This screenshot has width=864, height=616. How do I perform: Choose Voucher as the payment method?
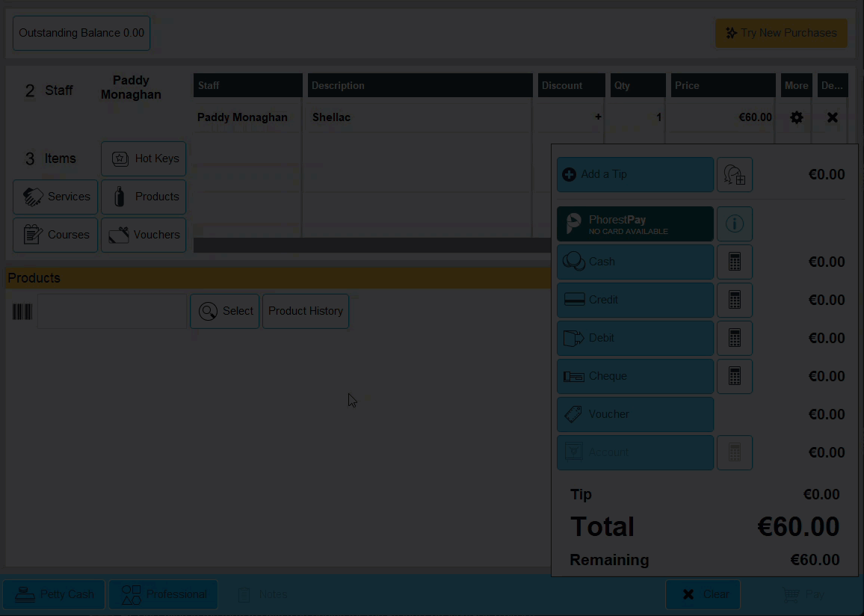[x=635, y=414]
